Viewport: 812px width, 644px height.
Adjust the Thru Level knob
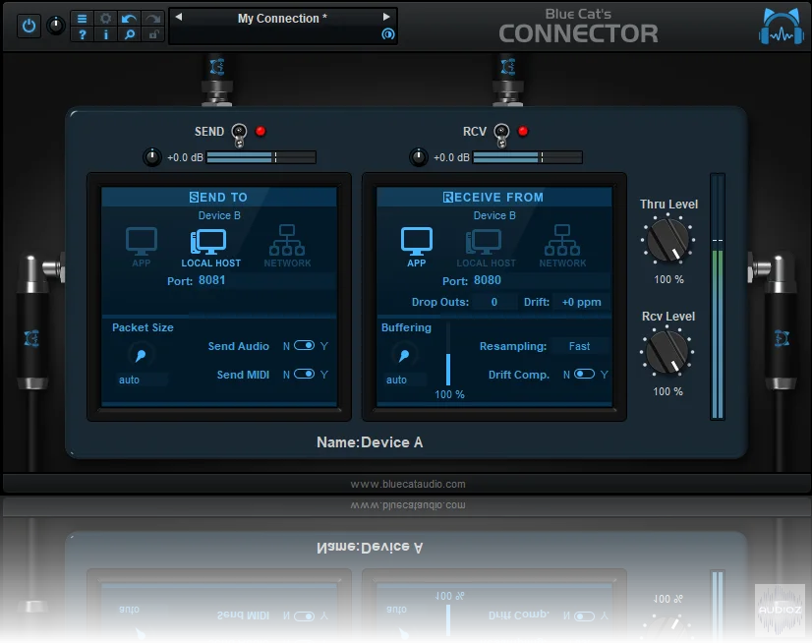click(668, 240)
